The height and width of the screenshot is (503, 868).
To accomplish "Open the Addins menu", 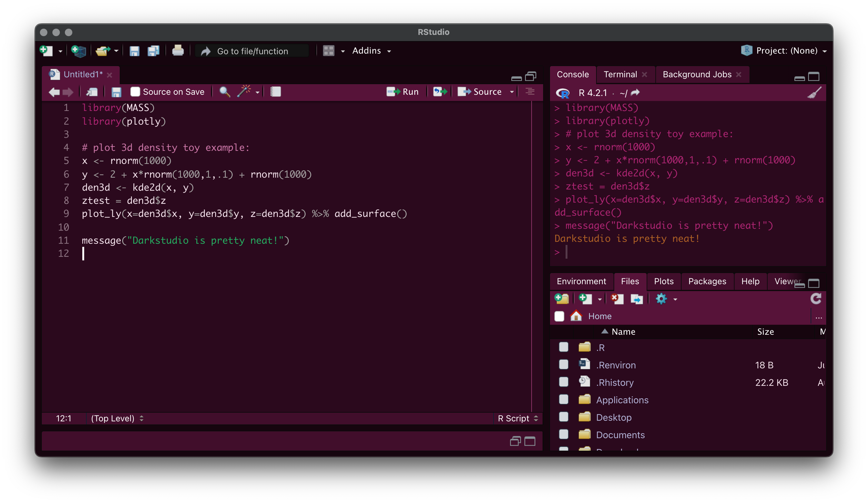I will coord(372,50).
